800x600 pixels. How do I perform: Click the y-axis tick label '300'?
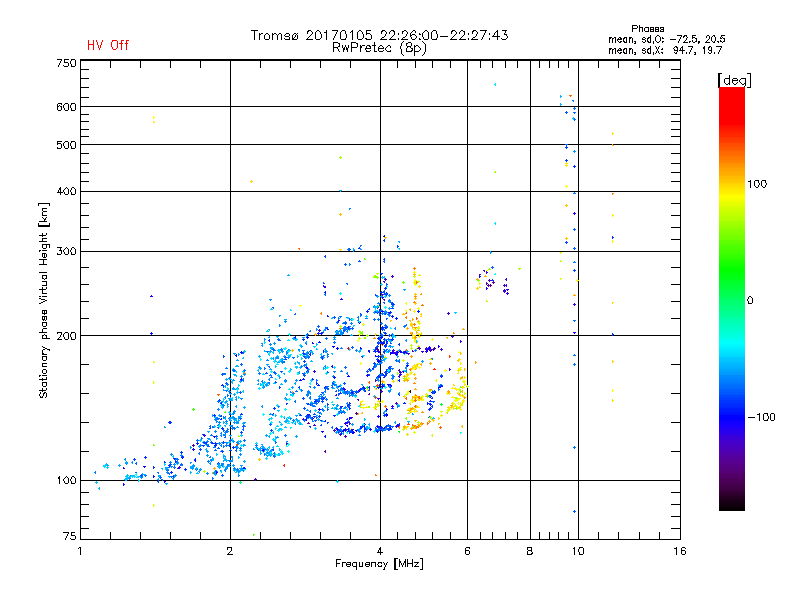(x=66, y=251)
